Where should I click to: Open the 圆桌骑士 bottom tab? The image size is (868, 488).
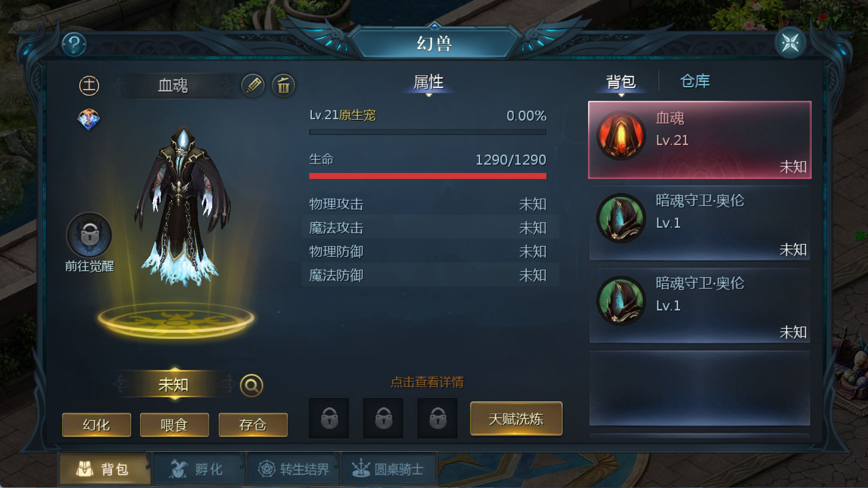coord(389,469)
